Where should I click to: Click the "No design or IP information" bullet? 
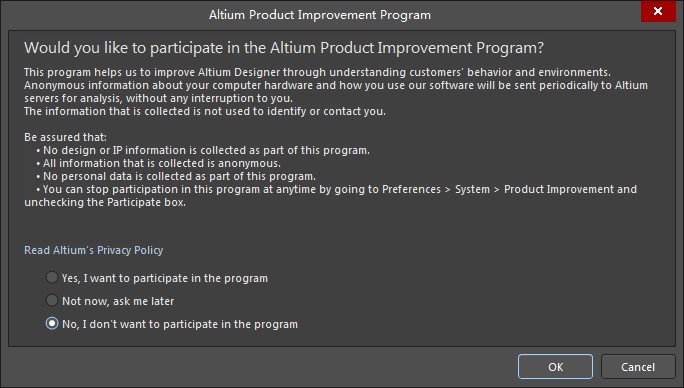pyautogui.click(x=203, y=150)
